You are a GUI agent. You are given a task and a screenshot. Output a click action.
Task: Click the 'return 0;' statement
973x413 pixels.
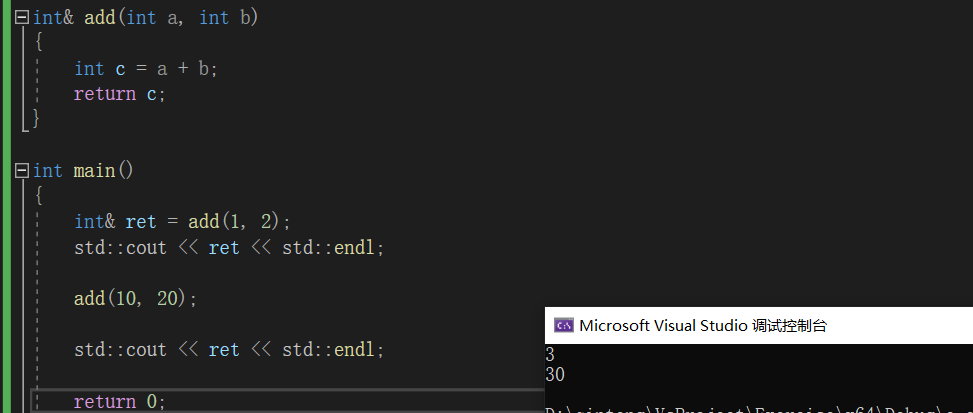(x=118, y=401)
